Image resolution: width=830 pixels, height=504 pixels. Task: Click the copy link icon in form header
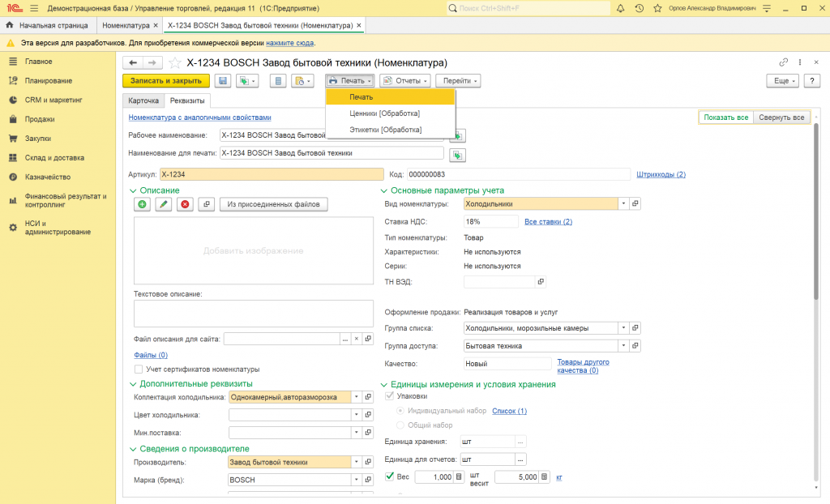pos(783,62)
